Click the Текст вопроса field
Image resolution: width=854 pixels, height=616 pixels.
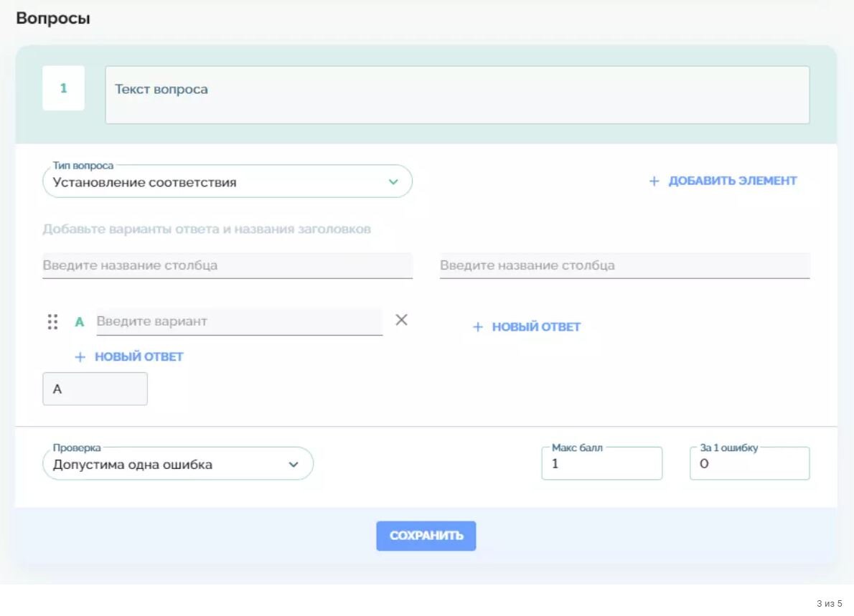click(x=457, y=94)
